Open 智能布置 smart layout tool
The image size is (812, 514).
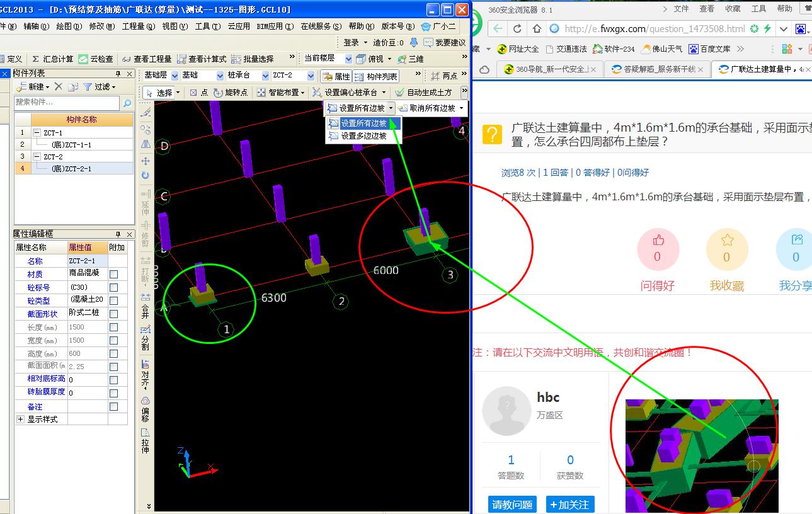[281, 92]
